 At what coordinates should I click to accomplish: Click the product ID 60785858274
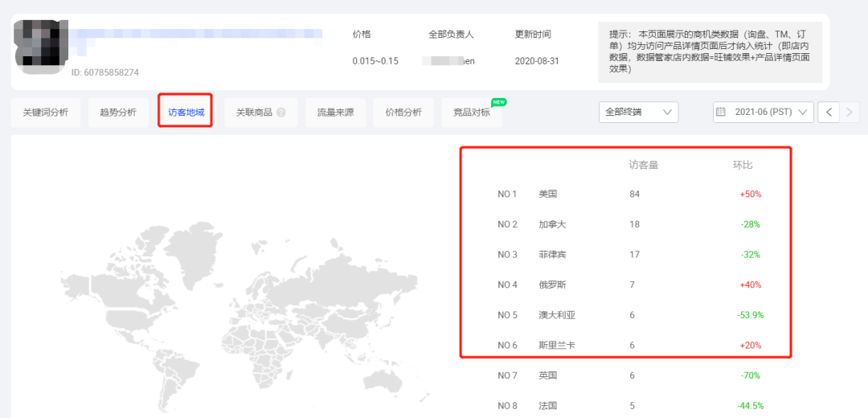click(x=105, y=72)
